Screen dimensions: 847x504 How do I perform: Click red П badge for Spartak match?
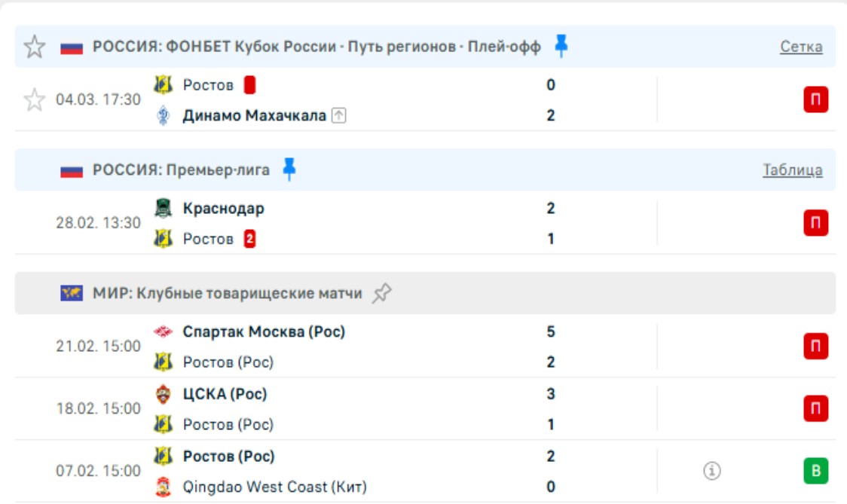pyautogui.click(x=815, y=347)
